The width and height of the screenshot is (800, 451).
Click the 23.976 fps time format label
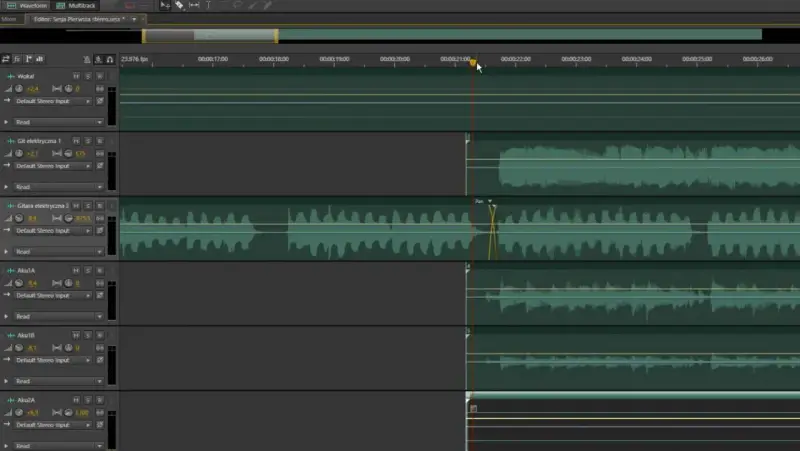pos(135,59)
